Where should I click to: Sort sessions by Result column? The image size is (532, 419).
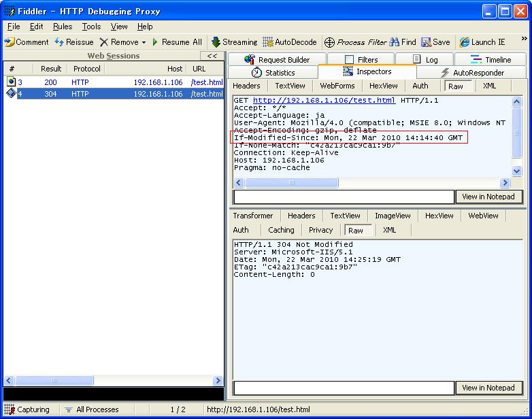[51, 69]
